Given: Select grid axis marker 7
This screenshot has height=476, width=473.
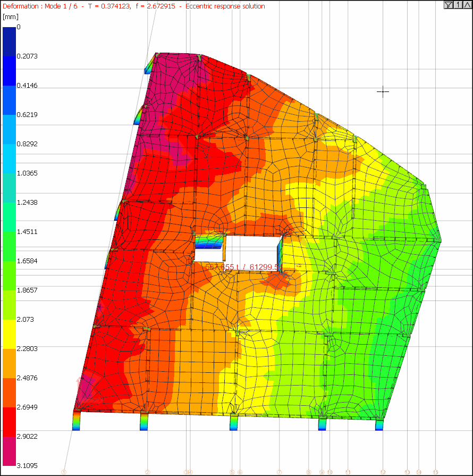Looking at the screenshot, I should click(x=279, y=472).
